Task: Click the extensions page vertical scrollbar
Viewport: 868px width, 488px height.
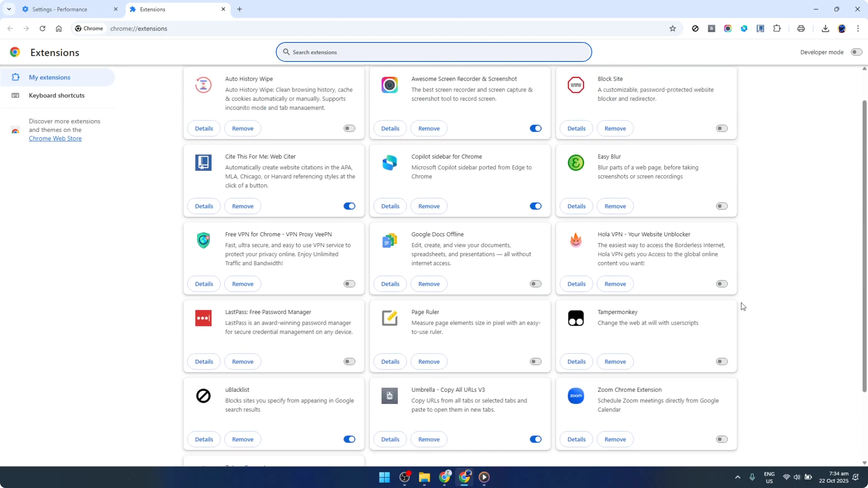Action: pyautogui.click(x=864, y=246)
